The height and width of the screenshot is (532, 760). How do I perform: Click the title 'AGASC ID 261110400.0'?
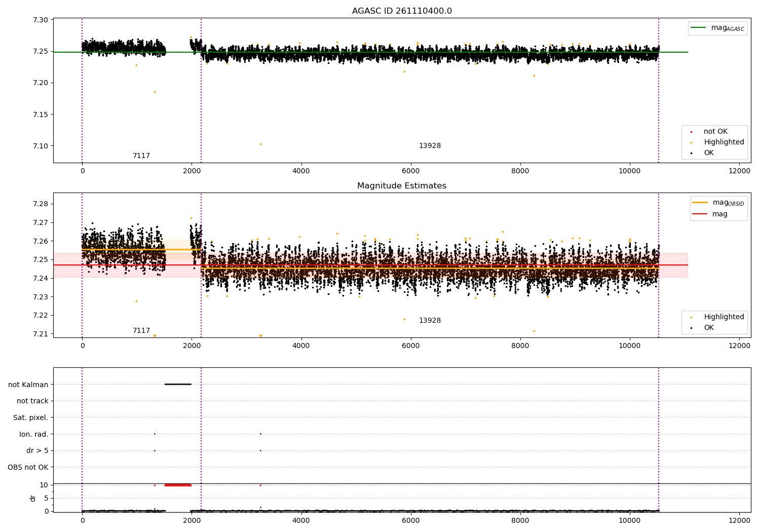tap(402, 11)
